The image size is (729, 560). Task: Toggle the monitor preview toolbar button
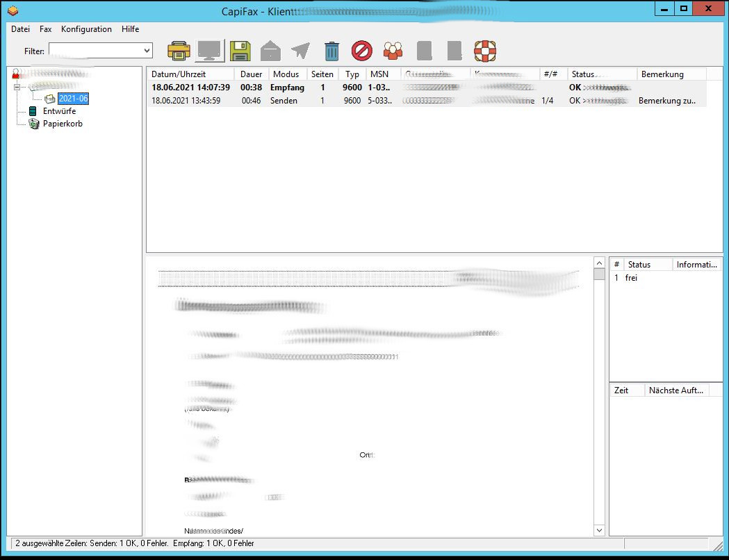(209, 51)
